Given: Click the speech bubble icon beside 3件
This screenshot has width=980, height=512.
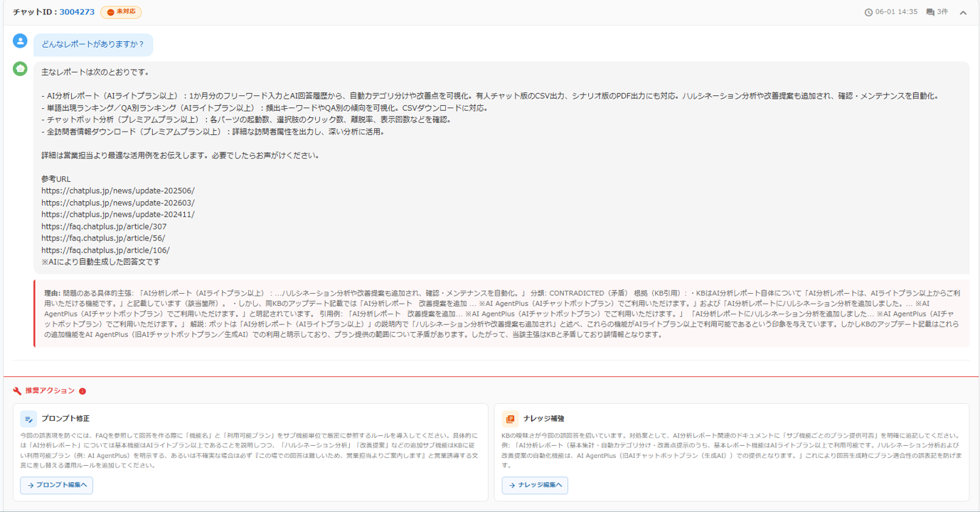Looking at the screenshot, I should tap(930, 12).
